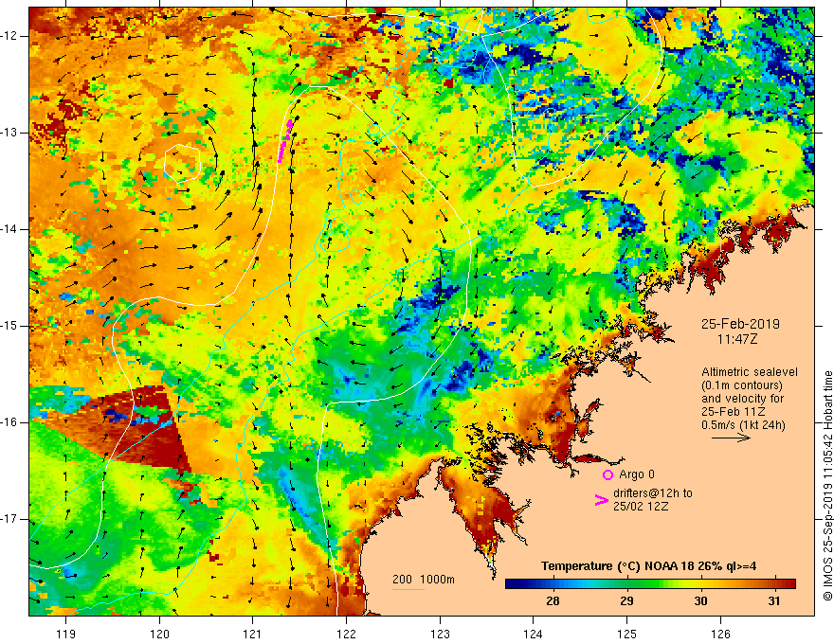The image size is (834, 644).
Task: Click the IMOS copyright timestamp text
Action: point(827,486)
